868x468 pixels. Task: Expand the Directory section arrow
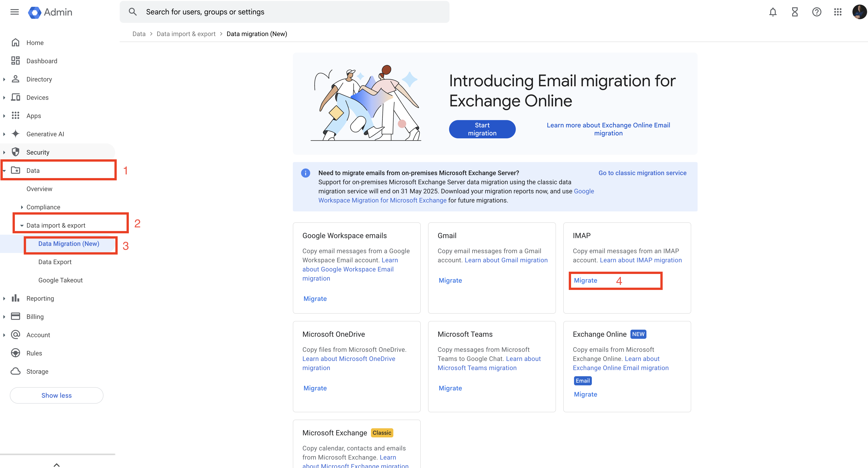4,79
